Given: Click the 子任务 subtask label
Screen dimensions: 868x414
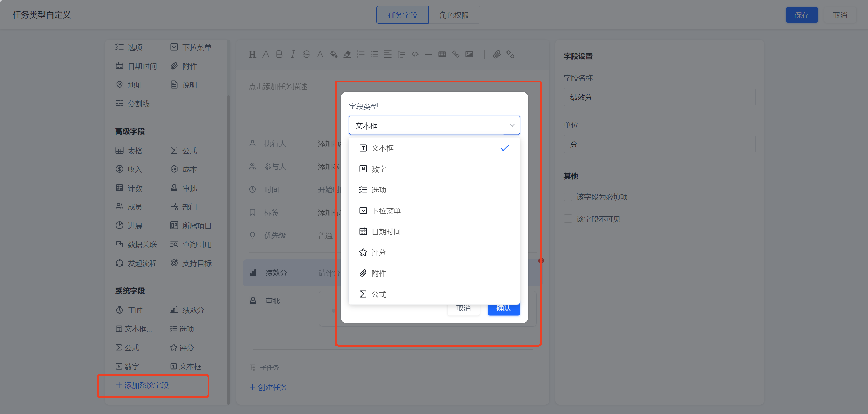Looking at the screenshot, I should [x=269, y=367].
